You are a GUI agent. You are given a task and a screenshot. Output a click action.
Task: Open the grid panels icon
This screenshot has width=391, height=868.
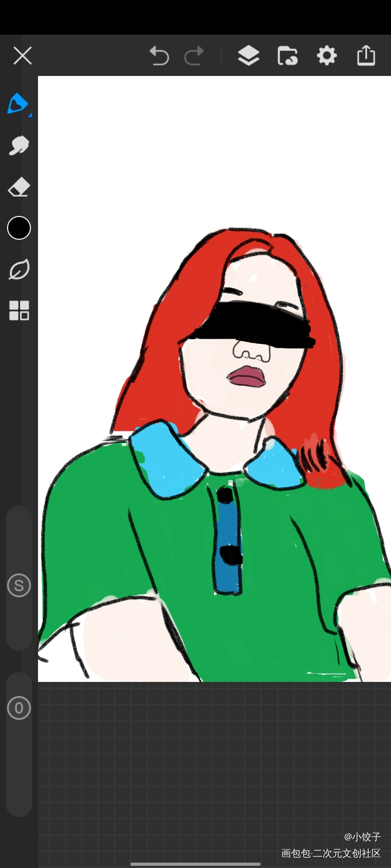pyautogui.click(x=19, y=311)
